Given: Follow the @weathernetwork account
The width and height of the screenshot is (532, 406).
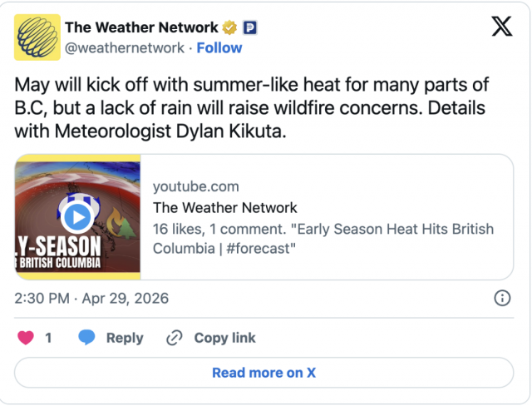Looking at the screenshot, I should (219, 47).
